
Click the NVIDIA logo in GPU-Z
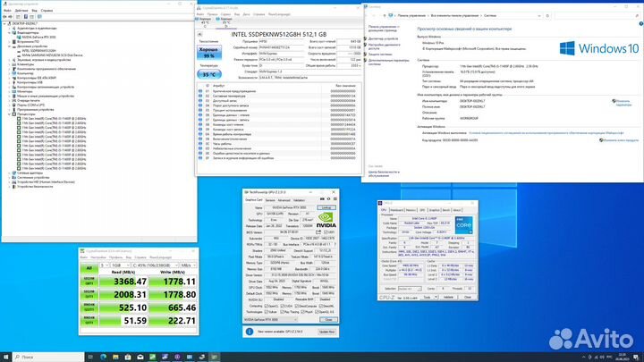pos(326,220)
